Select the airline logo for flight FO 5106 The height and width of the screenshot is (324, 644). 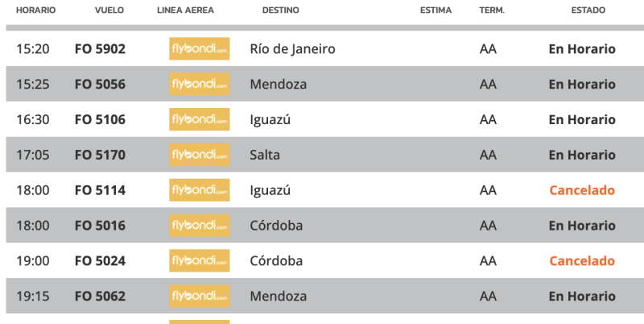pos(199,119)
